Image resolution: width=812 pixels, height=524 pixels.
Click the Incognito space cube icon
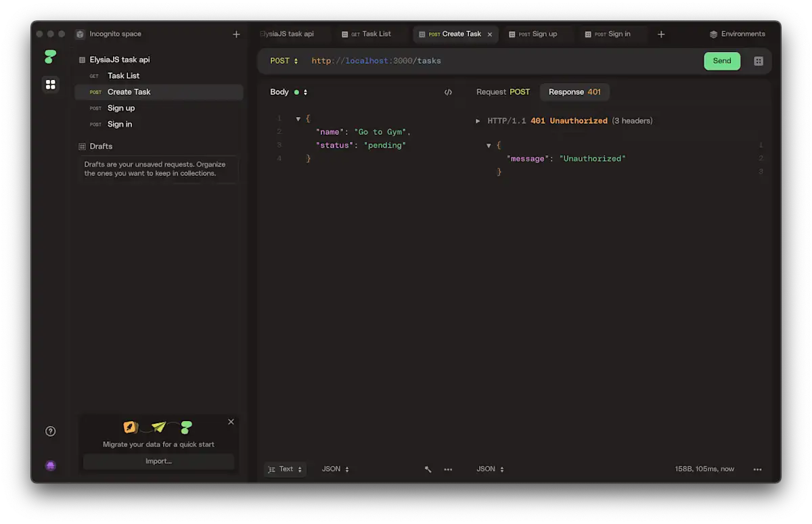click(79, 33)
